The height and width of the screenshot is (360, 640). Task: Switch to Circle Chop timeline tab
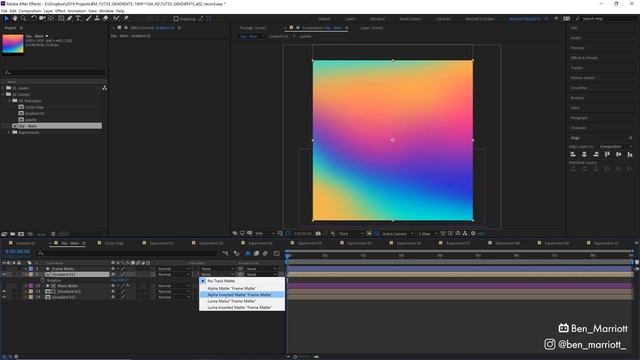(x=114, y=243)
